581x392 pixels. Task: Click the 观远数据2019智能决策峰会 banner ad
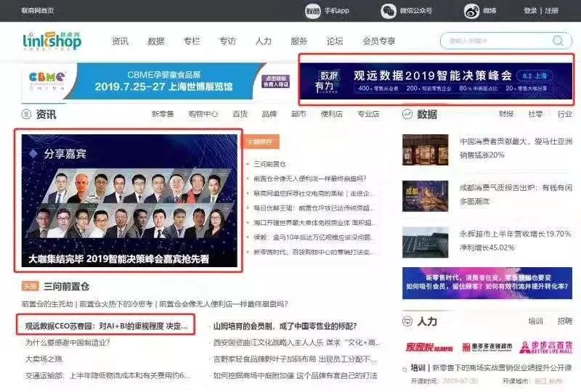[x=436, y=80]
